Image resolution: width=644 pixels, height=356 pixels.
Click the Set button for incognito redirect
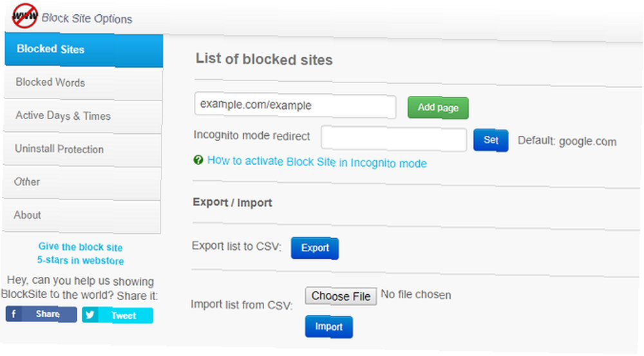point(491,140)
